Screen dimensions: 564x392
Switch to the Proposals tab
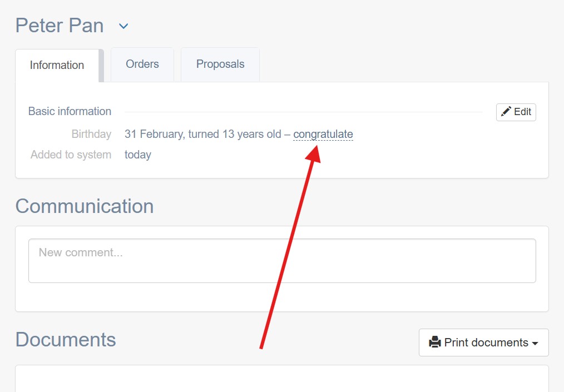[220, 64]
